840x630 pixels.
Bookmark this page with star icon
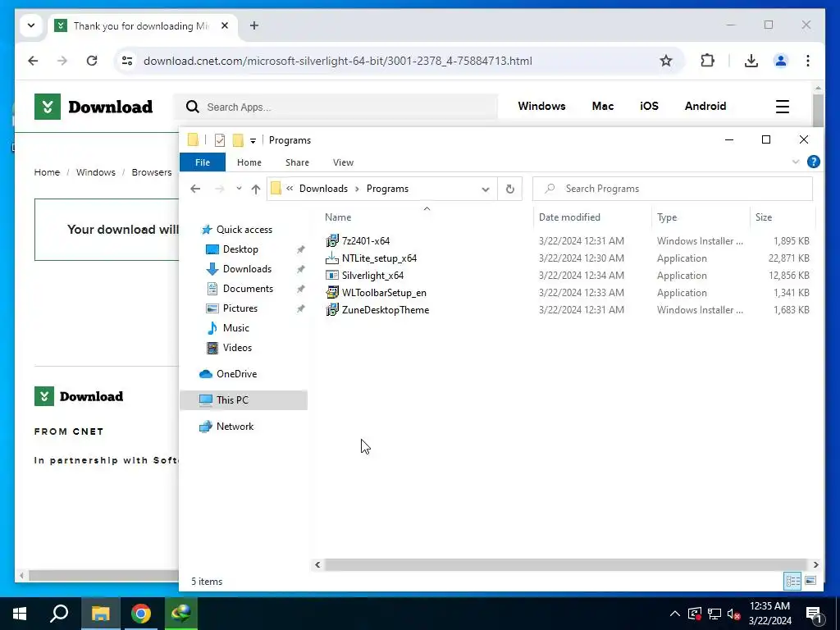[666, 61]
